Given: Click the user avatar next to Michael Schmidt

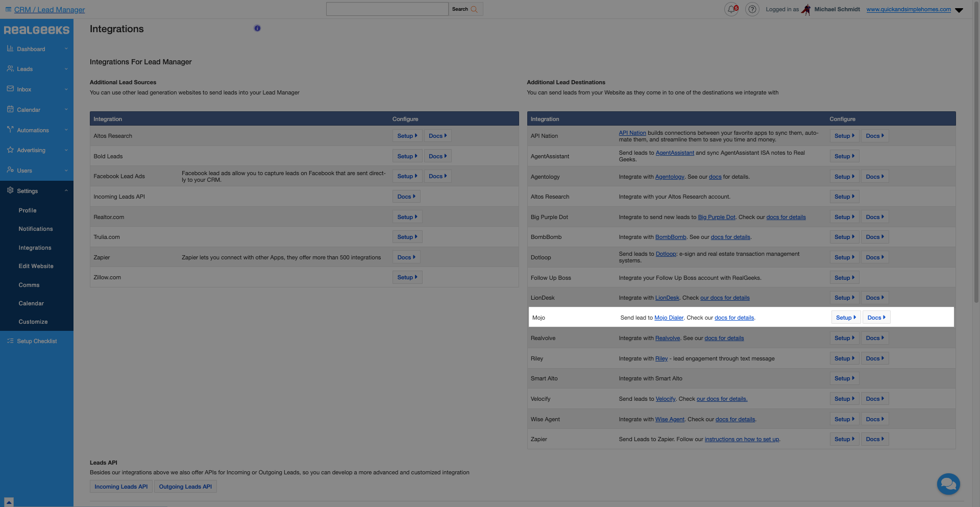Looking at the screenshot, I should pos(806,9).
